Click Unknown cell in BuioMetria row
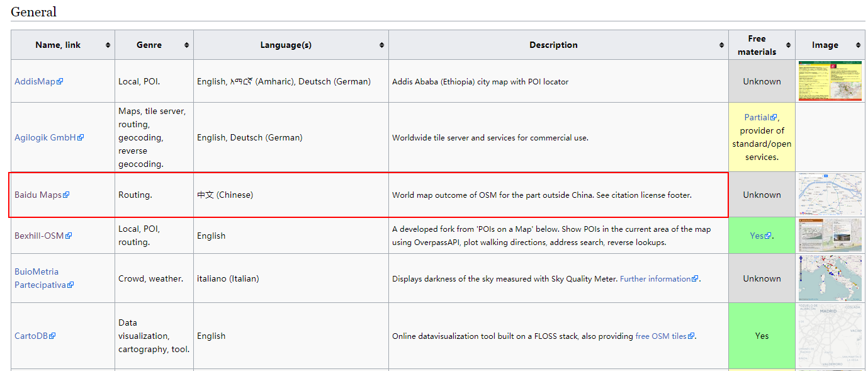This screenshot has height=371, width=868. coord(762,278)
